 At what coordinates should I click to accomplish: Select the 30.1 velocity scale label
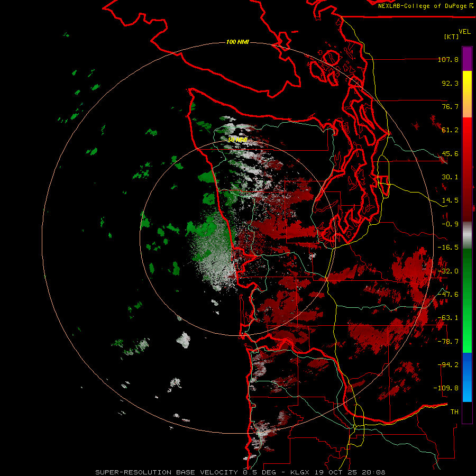pos(450,177)
